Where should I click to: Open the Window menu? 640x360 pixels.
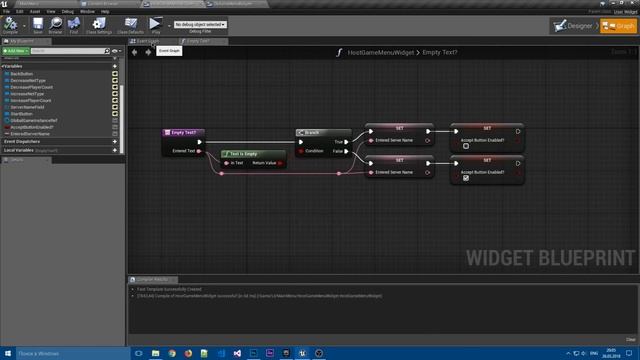pos(87,11)
